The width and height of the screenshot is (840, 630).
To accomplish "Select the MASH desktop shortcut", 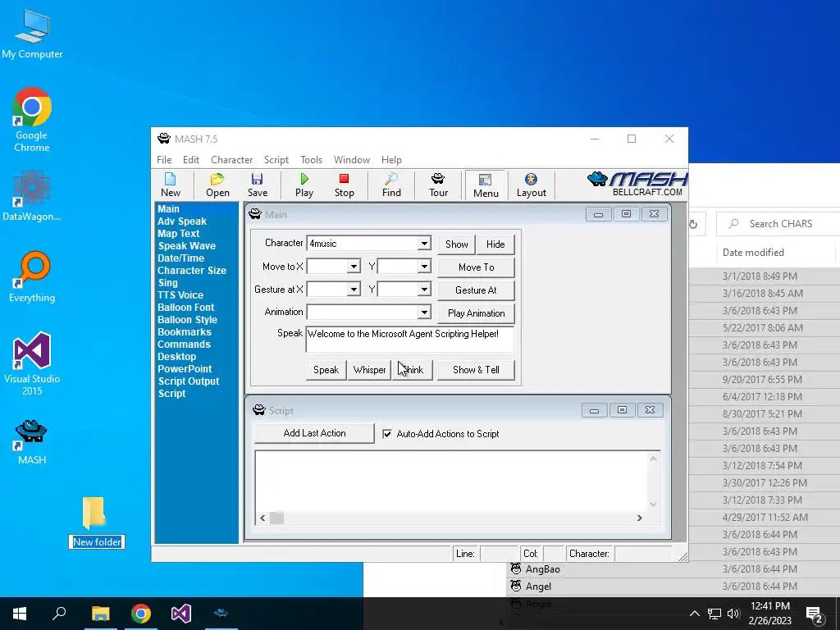I will pos(32,442).
